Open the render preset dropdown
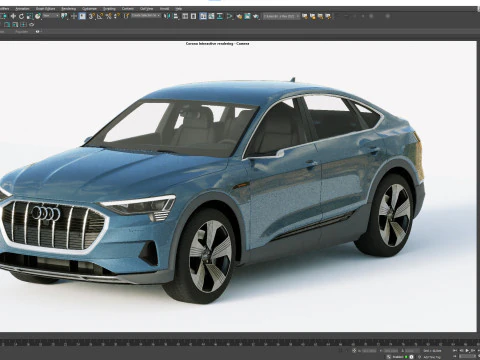This screenshot has width=480, height=360. (x=281, y=16)
